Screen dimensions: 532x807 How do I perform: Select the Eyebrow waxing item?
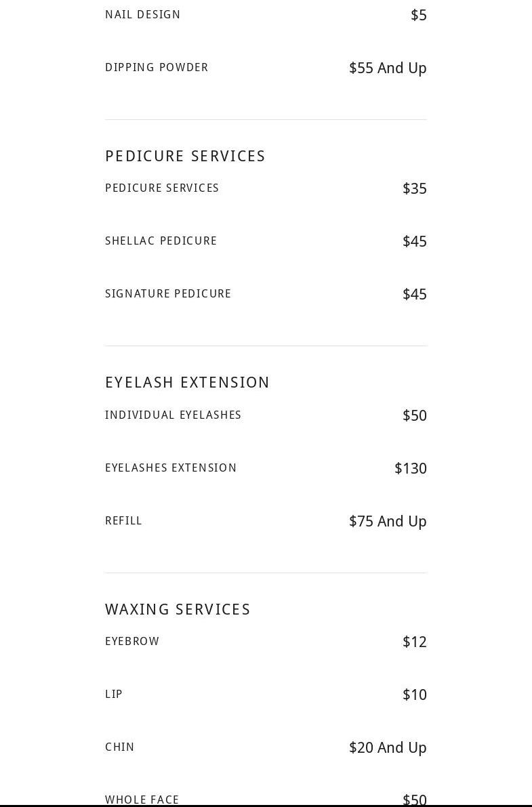132,642
